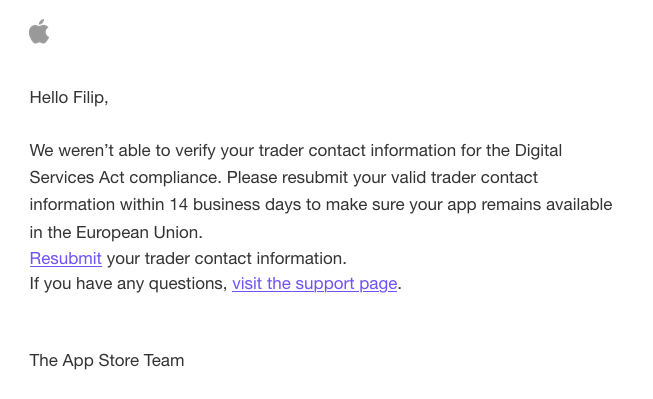The width and height of the screenshot is (653, 399).
Task: Click the "Hello Filip," greeting line
Action: click(x=69, y=98)
